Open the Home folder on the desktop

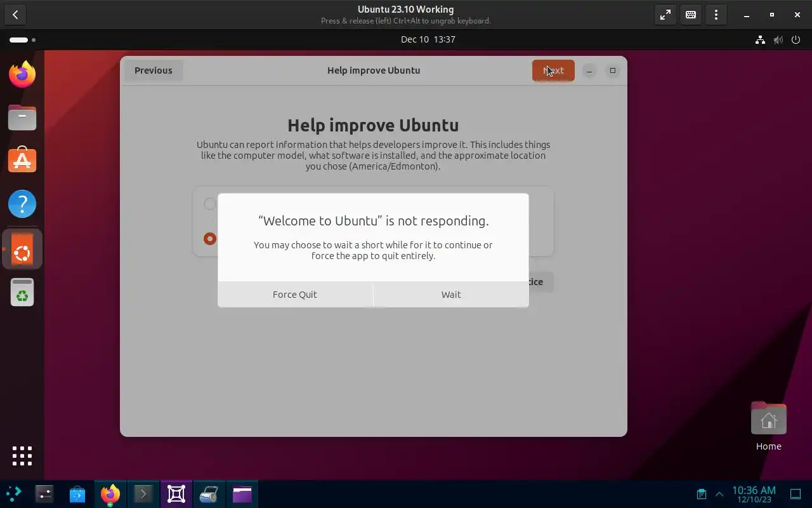(768, 427)
